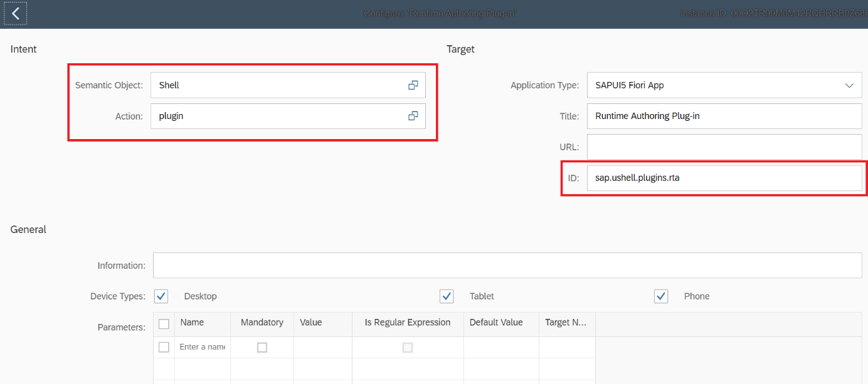Screen dimensions: 868x384
Task: Click the Semantic Object input showing Shell
Action: click(x=276, y=85)
